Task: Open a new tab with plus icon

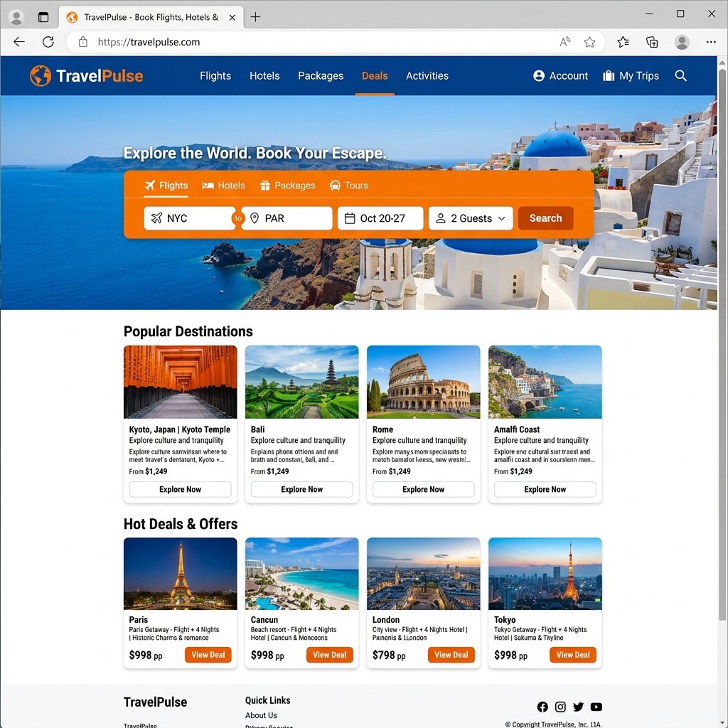Action: [x=255, y=17]
